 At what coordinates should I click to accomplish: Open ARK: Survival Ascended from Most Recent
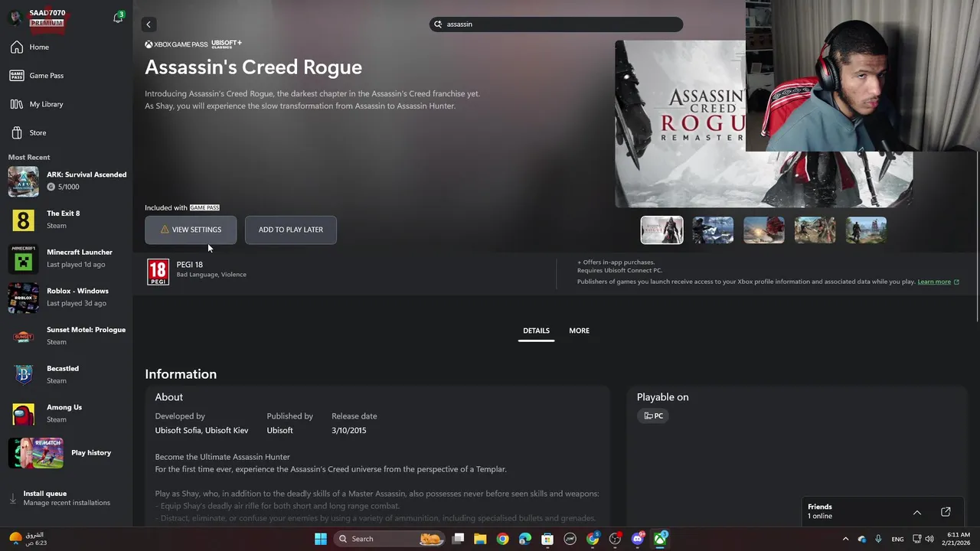click(67, 181)
